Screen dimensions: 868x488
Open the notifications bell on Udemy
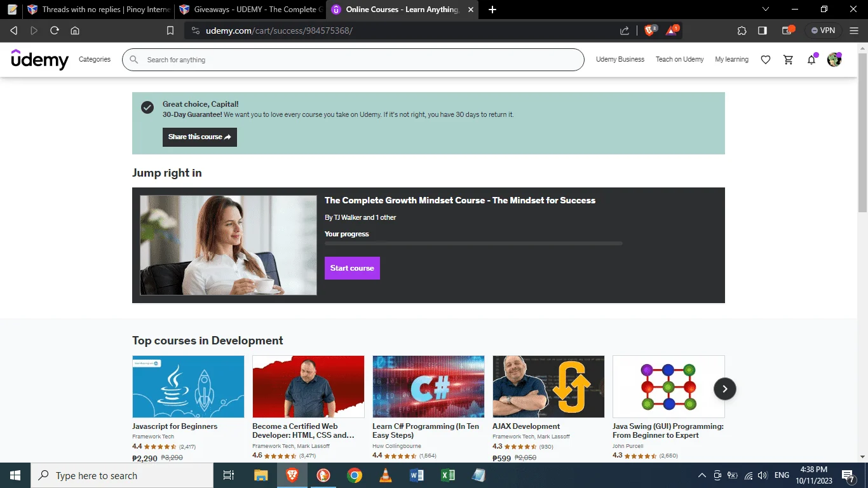pos(811,60)
